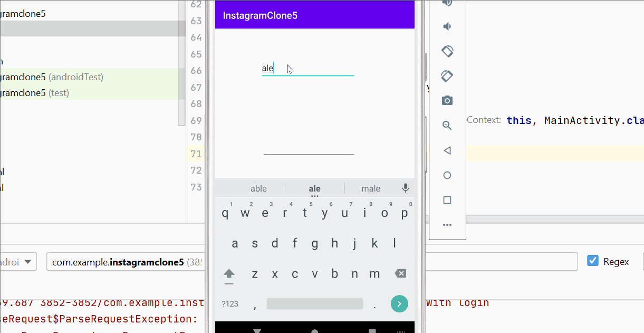Screen dimensions: 644x333
Task: Click the emulator volume down icon
Action: (x=447, y=27)
